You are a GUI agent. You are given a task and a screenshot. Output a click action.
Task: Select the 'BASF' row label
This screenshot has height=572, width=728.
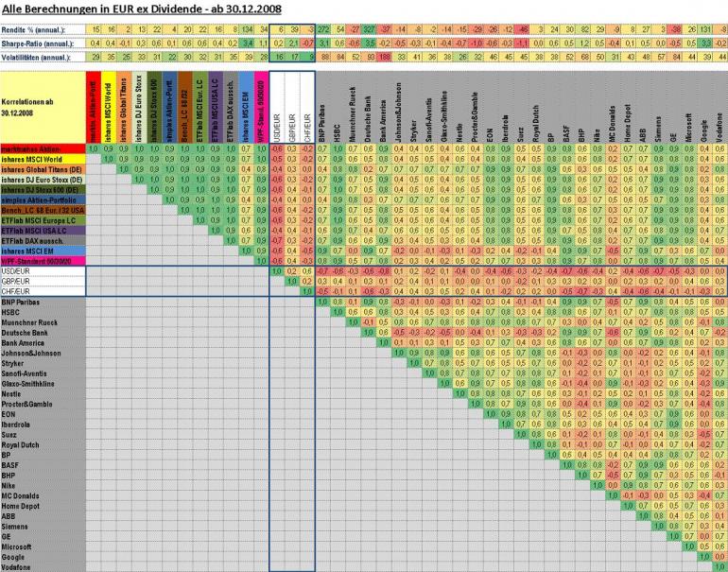click(x=43, y=465)
